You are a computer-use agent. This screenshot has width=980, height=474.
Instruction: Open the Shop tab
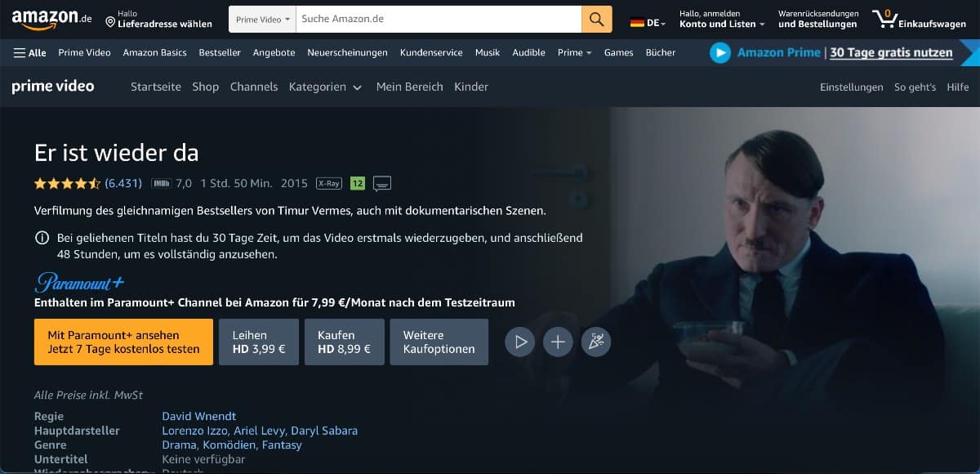[206, 87]
